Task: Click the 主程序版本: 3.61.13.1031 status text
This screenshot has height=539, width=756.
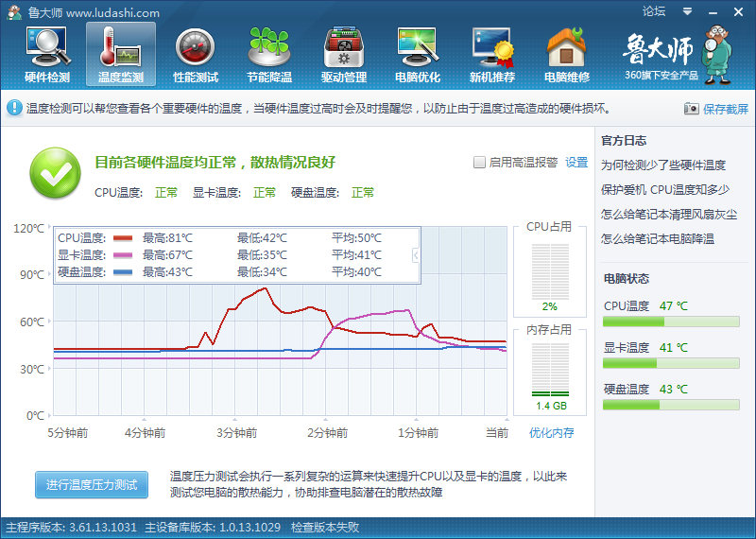Action: (72, 527)
